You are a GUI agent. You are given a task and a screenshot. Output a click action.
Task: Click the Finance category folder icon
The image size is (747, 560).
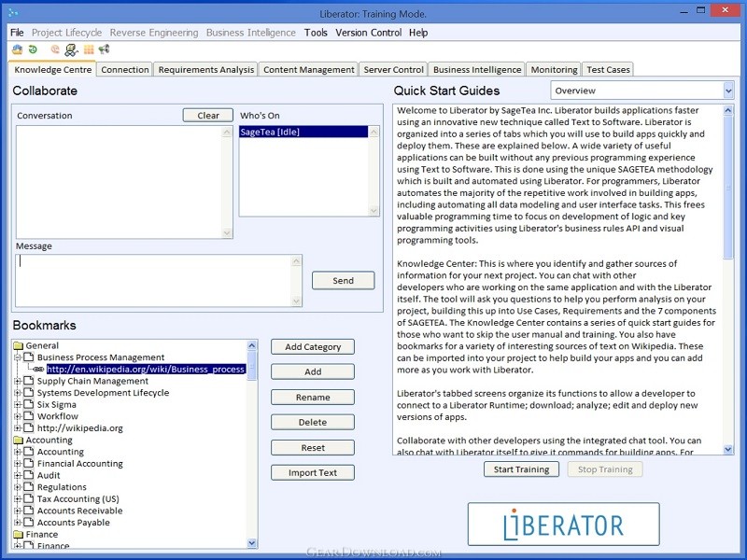(x=19, y=534)
